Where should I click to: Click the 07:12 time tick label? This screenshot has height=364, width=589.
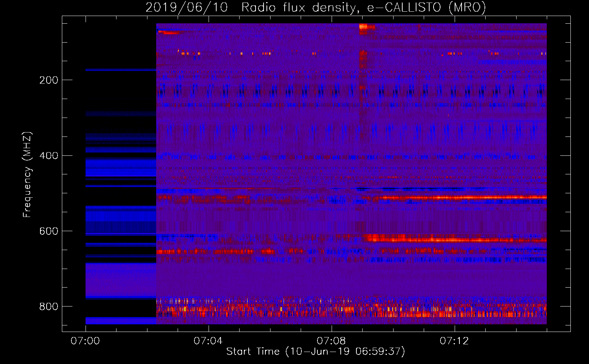[454, 341]
